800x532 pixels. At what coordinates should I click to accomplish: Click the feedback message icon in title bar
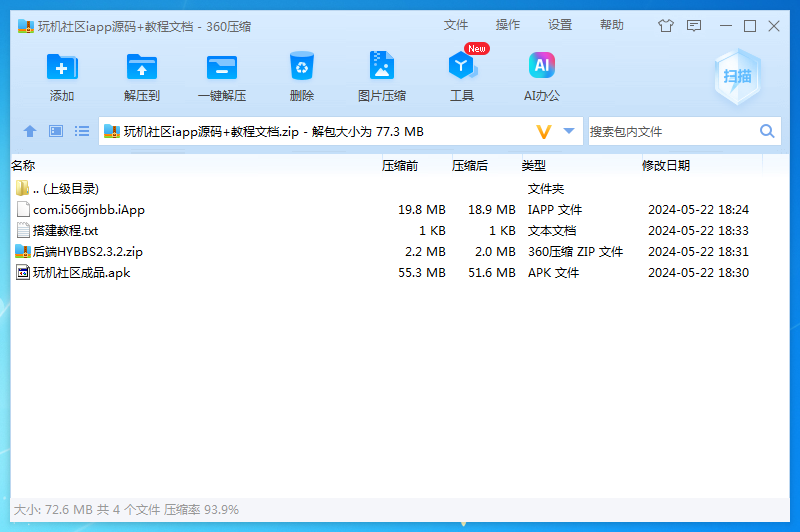point(693,26)
